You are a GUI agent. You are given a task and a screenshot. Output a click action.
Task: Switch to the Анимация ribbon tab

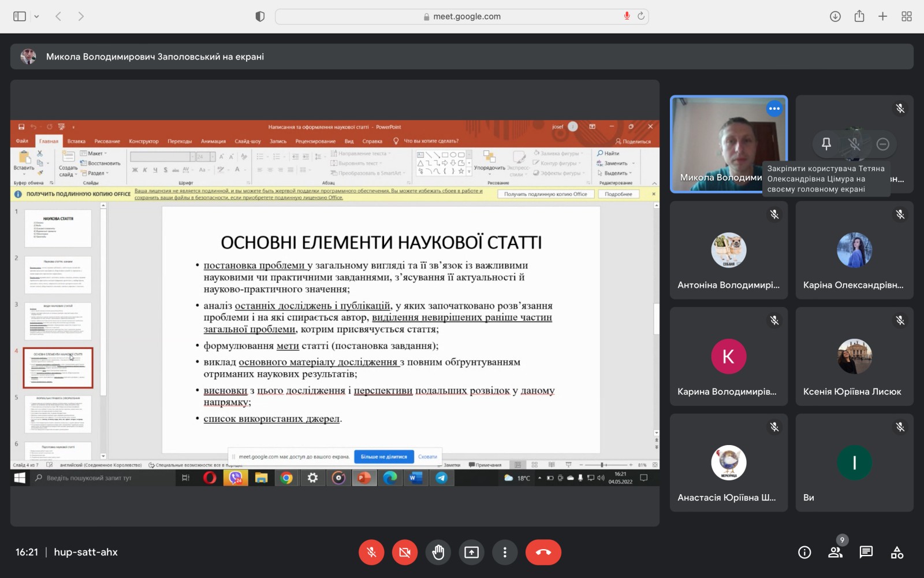(x=213, y=141)
